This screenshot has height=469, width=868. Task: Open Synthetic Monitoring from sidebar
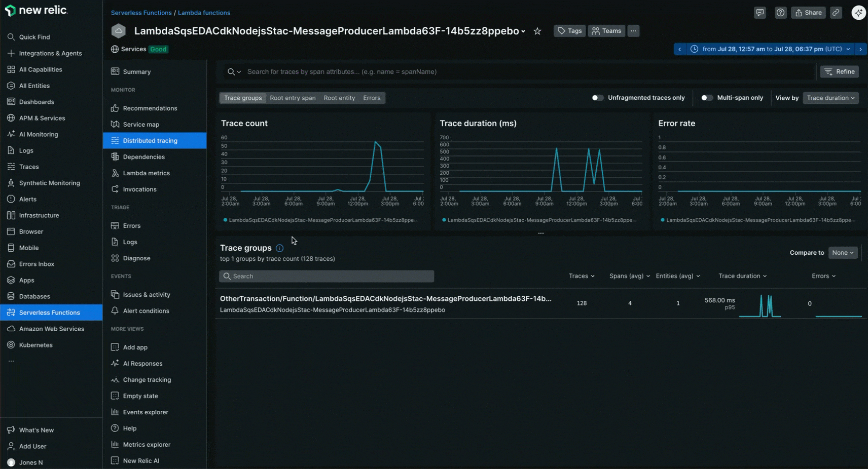point(49,183)
